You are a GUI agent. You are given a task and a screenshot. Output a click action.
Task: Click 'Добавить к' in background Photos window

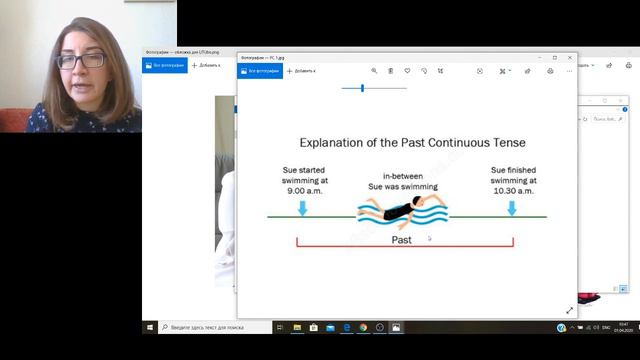(206, 65)
